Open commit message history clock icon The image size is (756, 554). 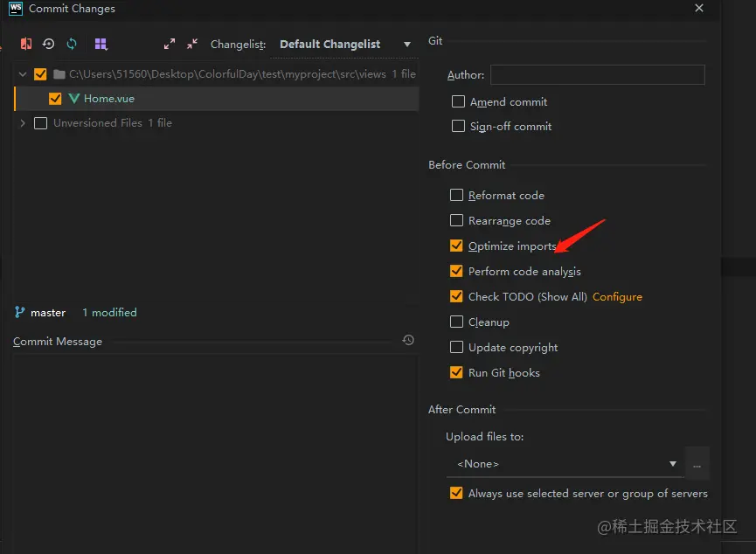(408, 340)
